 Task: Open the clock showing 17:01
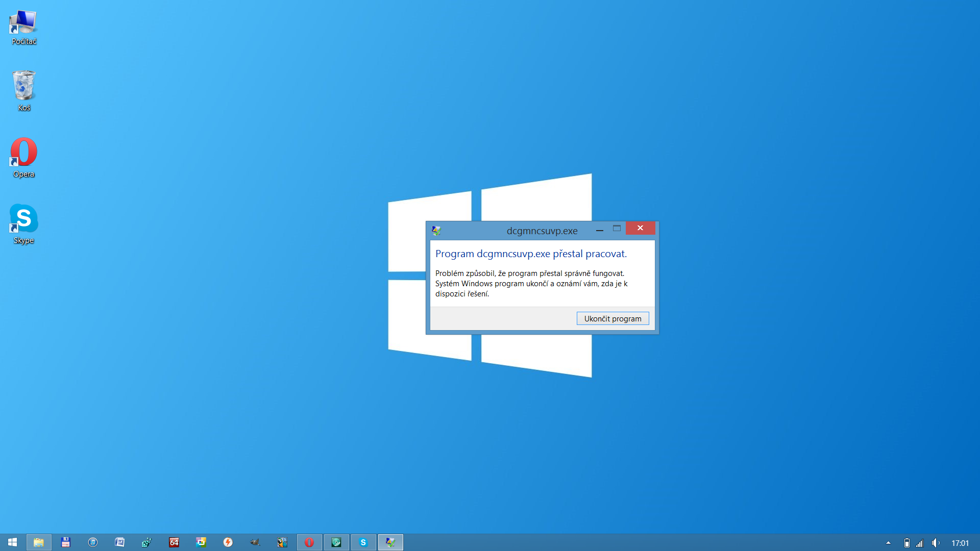(x=960, y=543)
